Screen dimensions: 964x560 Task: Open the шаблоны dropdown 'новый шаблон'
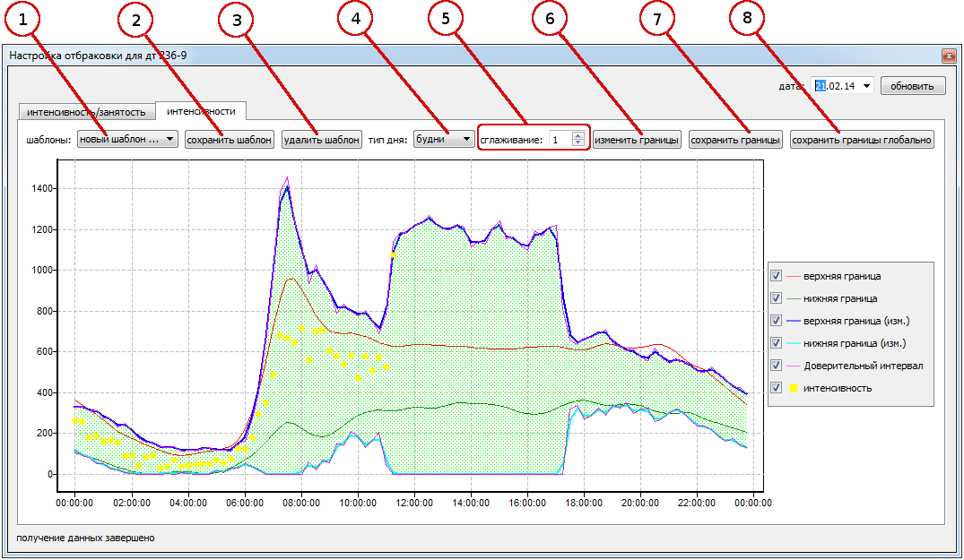[127, 140]
